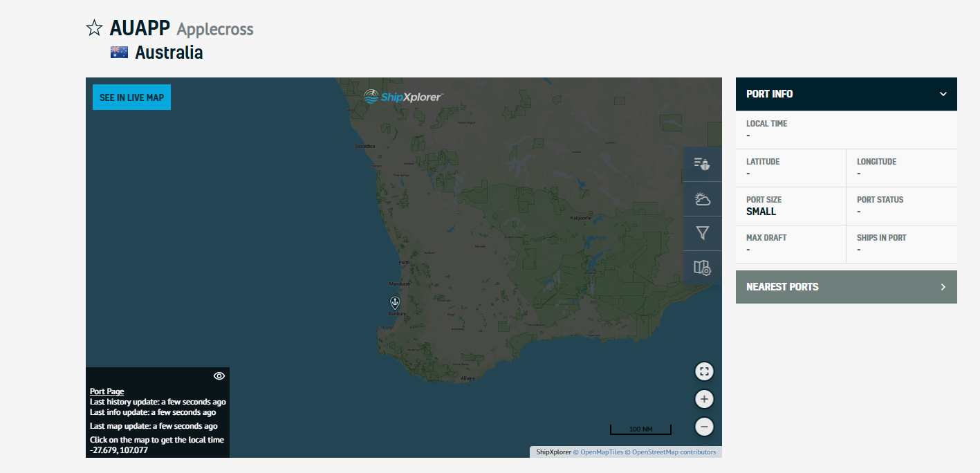This screenshot has width=980, height=473.
Task: Select the Kalgoorlie label on map
Action: 580,219
